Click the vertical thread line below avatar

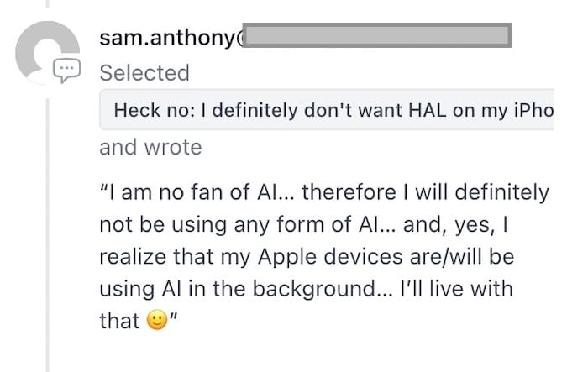click(x=48, y=234)
